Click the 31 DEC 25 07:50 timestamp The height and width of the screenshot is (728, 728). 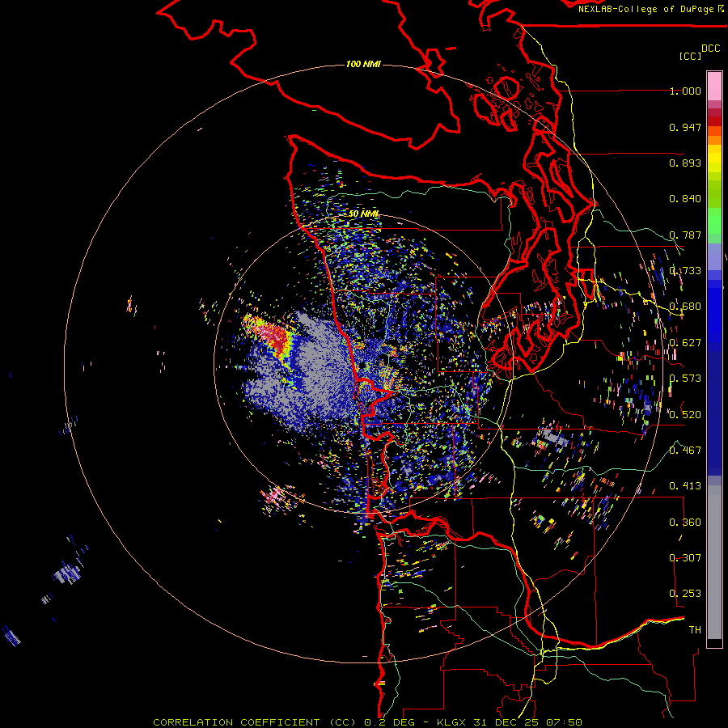[527, 722]
